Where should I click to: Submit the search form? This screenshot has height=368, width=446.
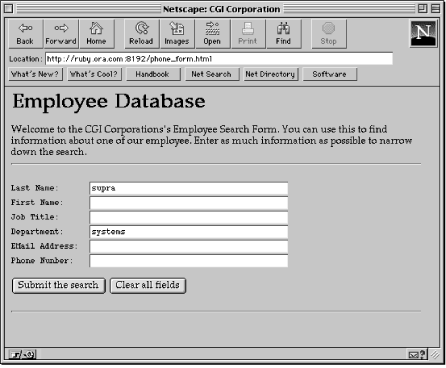[59, 286]
